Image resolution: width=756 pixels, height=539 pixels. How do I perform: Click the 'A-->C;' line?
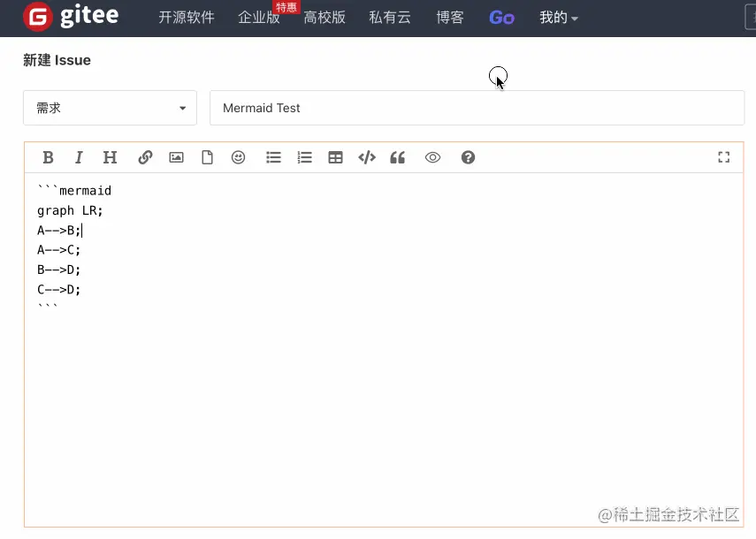tap(59, 250)
